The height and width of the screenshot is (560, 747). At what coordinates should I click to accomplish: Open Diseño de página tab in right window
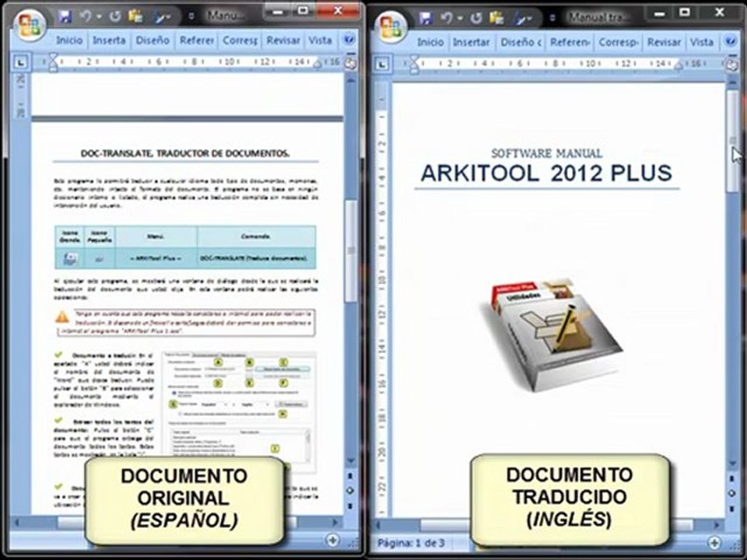coord(521,42)
